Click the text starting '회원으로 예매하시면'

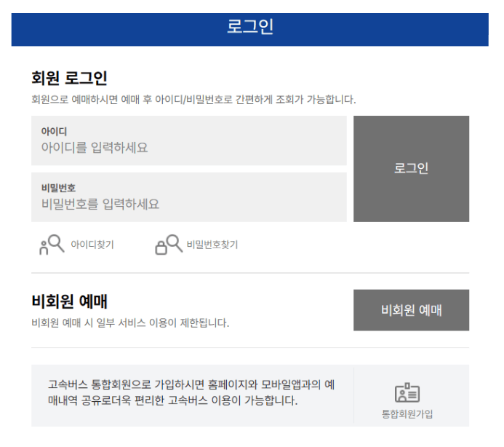point(193,100)
